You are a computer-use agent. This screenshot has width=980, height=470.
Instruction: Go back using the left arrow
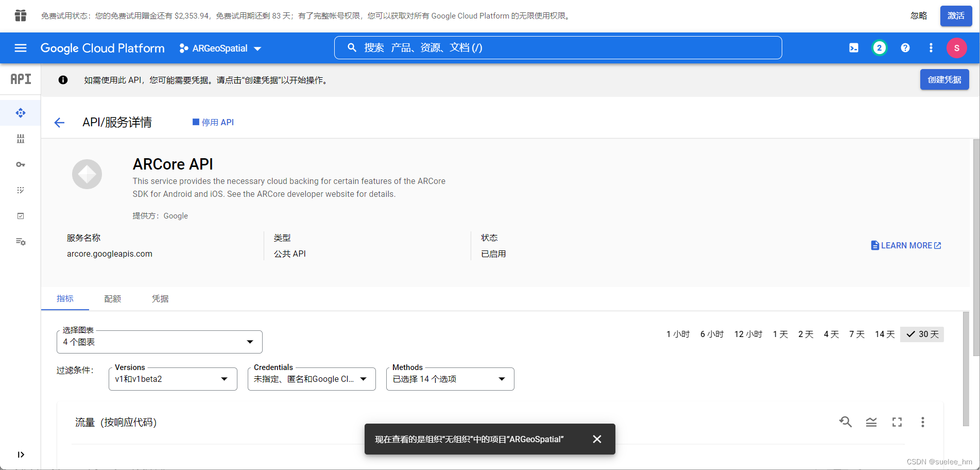click(x=59, y=122)
